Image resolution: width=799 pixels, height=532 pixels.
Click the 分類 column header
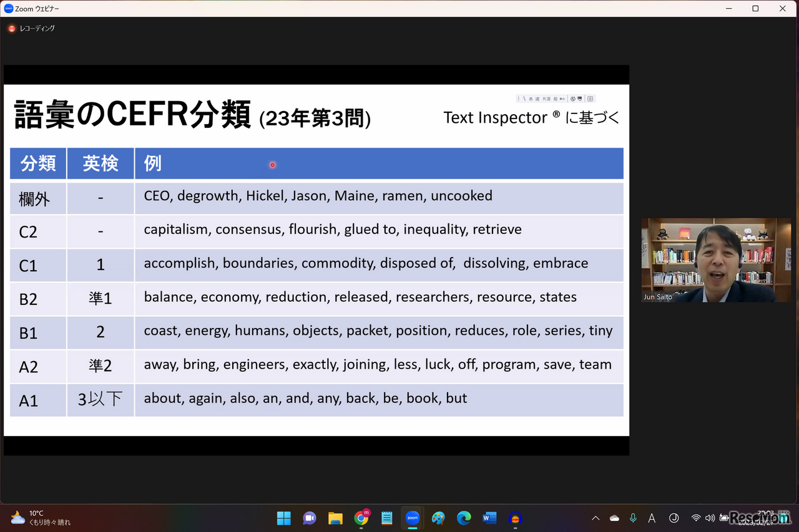point(38,163)
